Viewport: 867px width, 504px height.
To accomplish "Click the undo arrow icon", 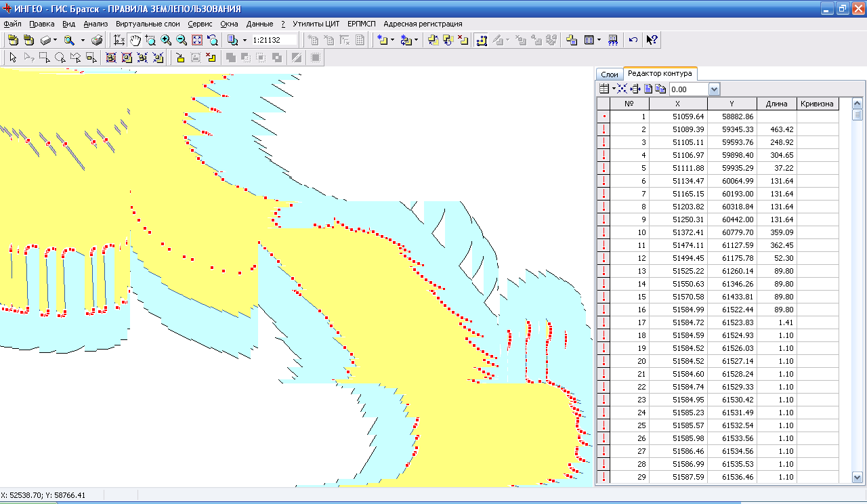I will pyautogui.click(x=633, y=40).
